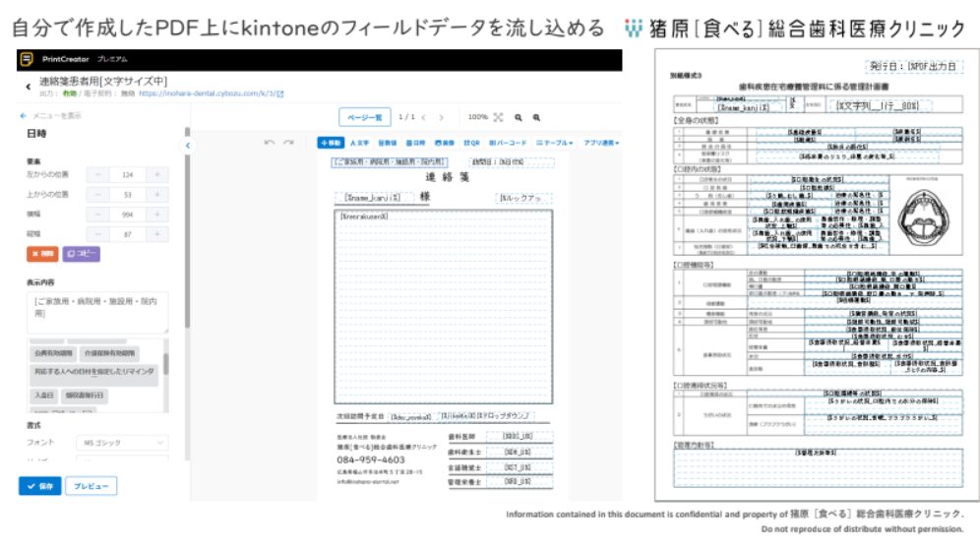Decrease the 縦幅 value
The image size is (980, 551).
[98, 234]
